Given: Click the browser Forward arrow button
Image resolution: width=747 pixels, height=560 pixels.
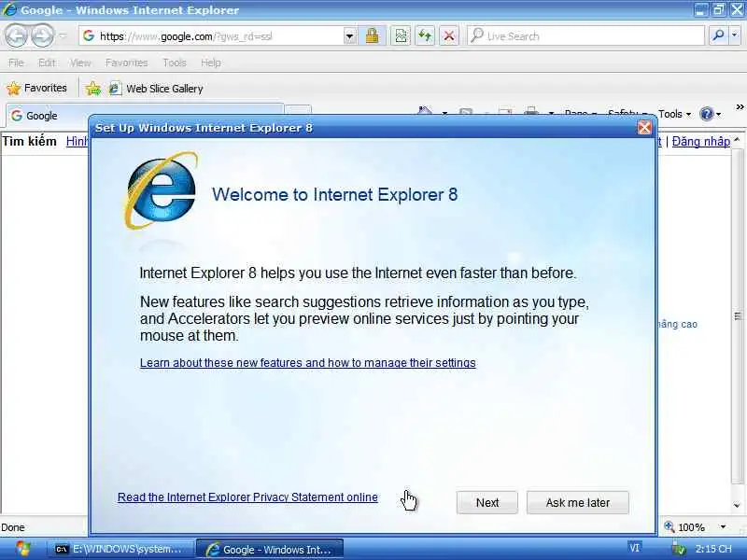Looking at the screenshot, I should pyautogui.click(x=43, y=35).
